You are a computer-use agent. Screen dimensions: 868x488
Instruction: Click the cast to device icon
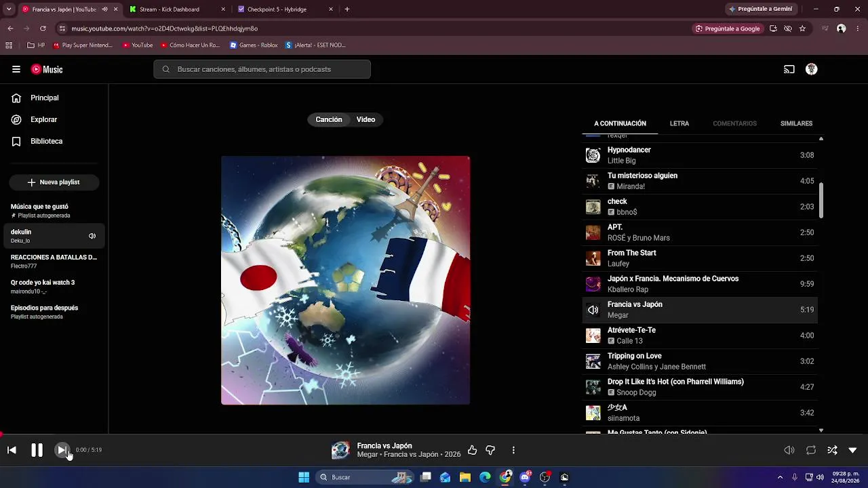tap(789, 69)
